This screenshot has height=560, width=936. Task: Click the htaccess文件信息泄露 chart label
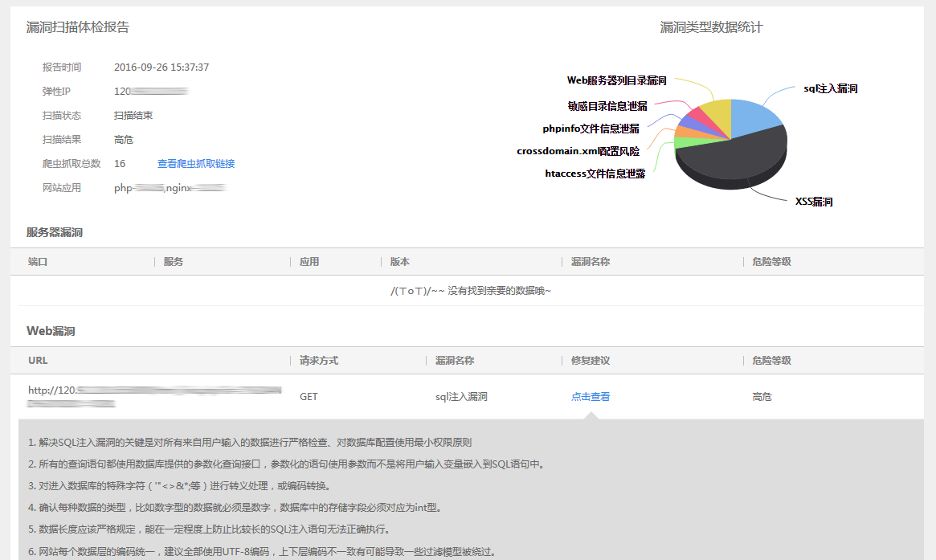595,173
